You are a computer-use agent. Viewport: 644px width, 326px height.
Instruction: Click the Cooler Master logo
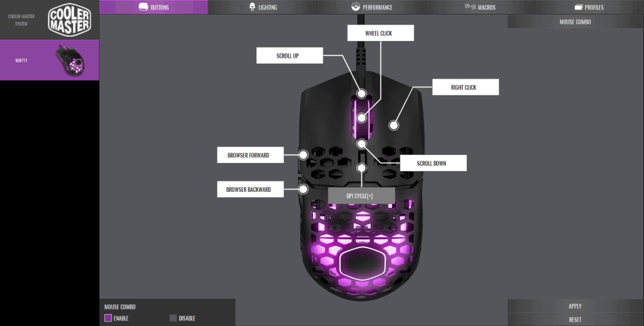[x=69, y=20]
